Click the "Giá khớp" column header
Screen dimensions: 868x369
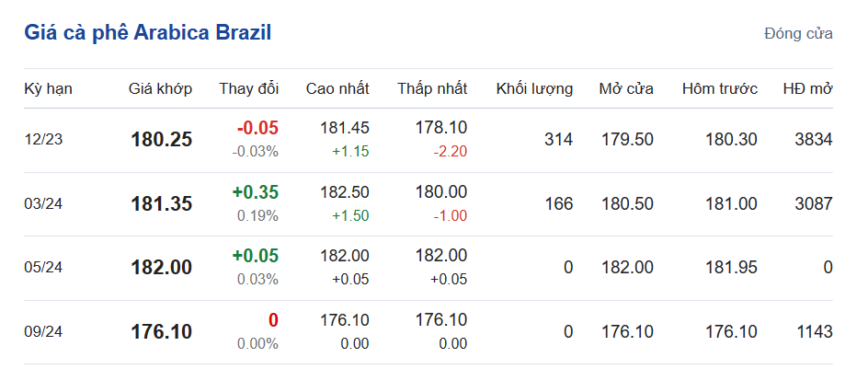[x=160, y=89]
